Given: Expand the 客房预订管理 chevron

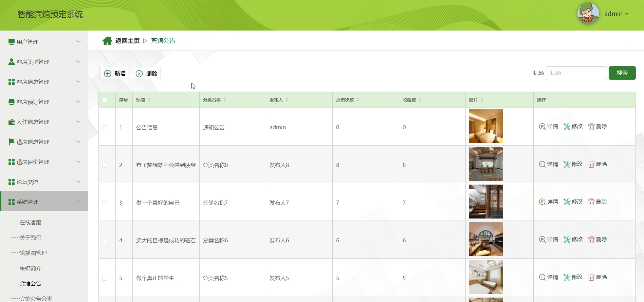Looking at the screenshot, I should (x=78, y=101).
